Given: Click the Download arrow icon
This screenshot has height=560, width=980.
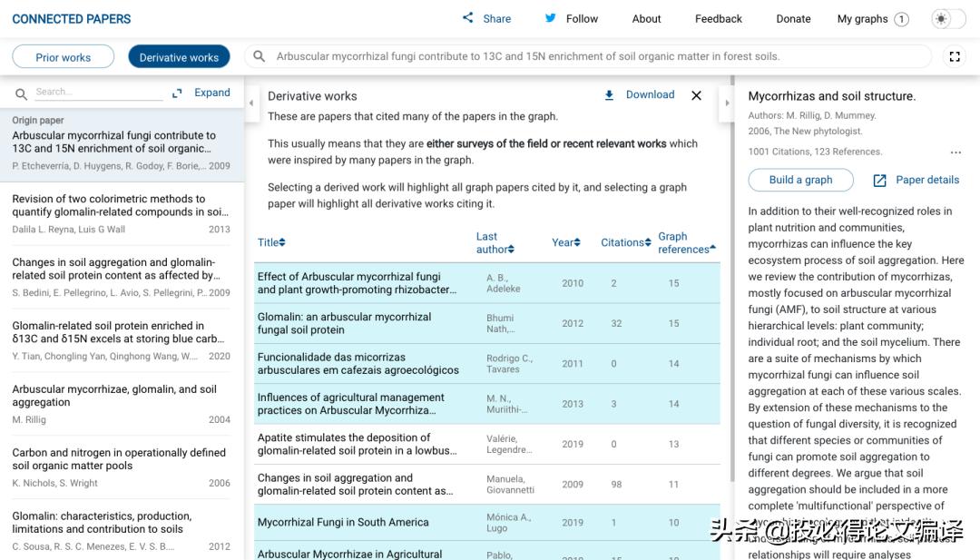Looking at the screenshot, I should [x=609, y=95].
